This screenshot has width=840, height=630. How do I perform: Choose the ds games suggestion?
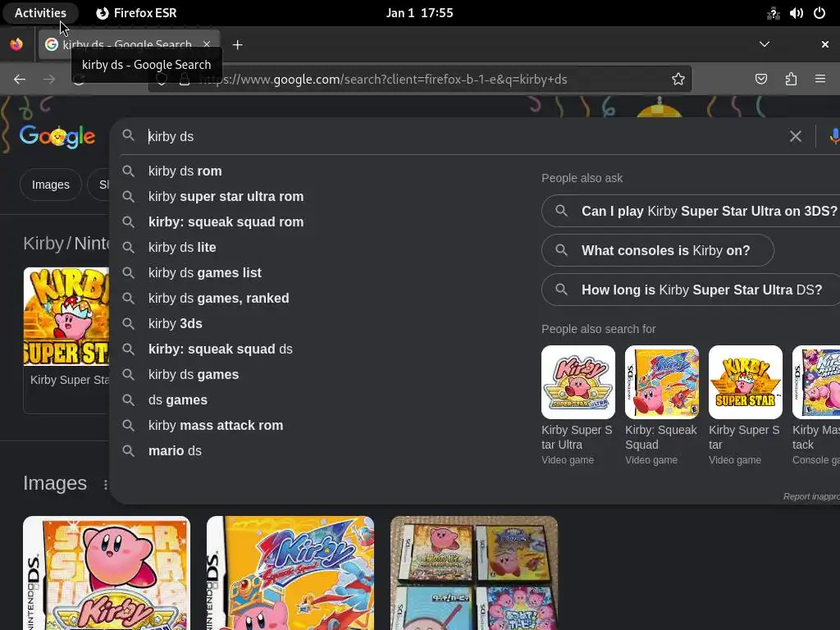[x=178, y=400]
